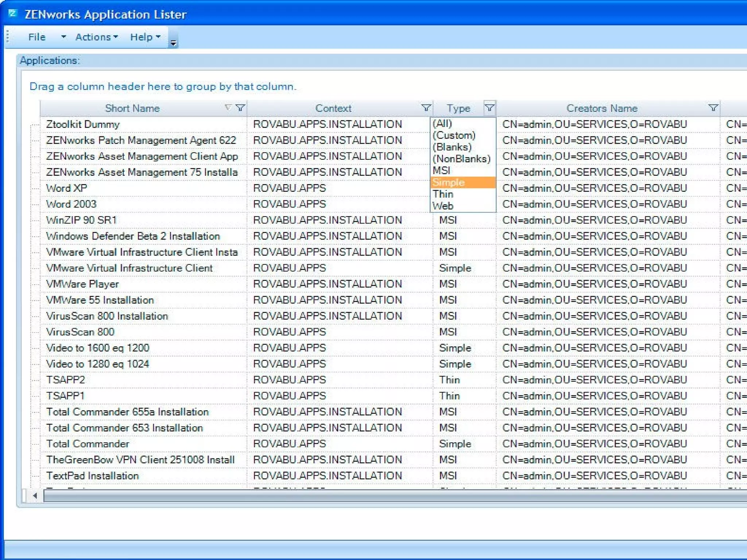This screenshot has height=560, width=747.
Task: Click the ZENworks app icon in title bar
Action: pyautogui.click(x=13, y=14)
